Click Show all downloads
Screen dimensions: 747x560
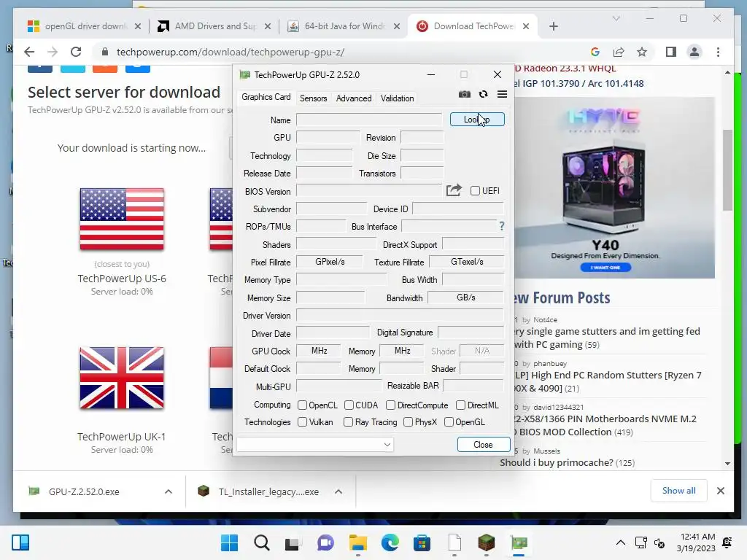[x=678, y=491]
